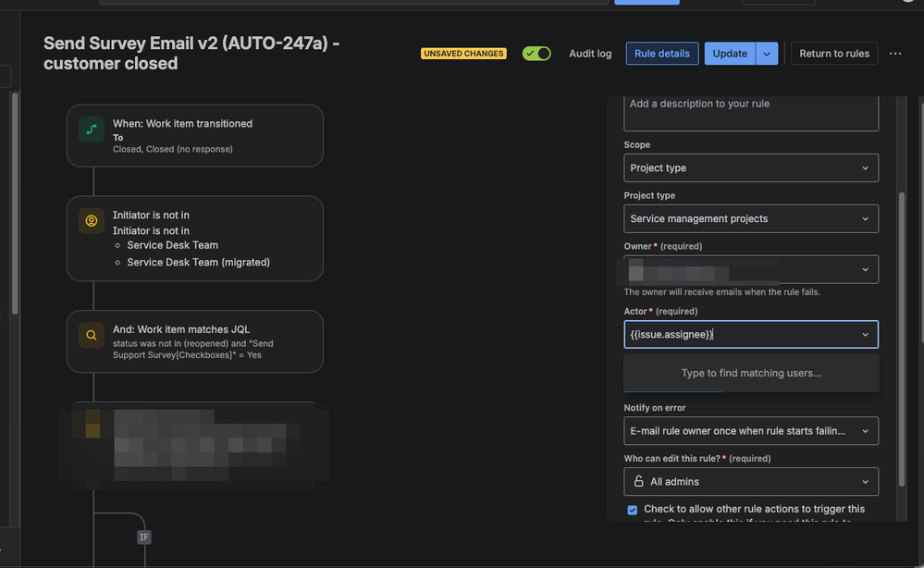
Task: Click the lock icon beside All admins
Action: (x=637, y=481)
